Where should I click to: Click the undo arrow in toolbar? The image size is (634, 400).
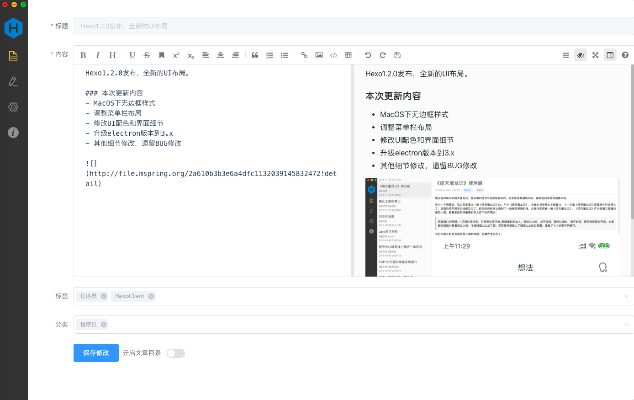coord(367,55)
